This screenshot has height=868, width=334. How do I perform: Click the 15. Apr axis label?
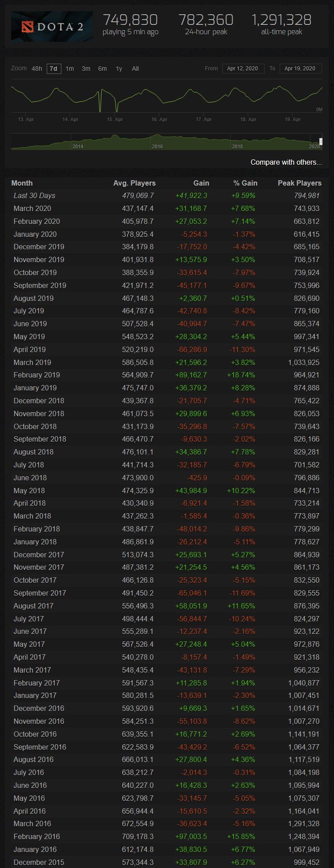(115, 119)
